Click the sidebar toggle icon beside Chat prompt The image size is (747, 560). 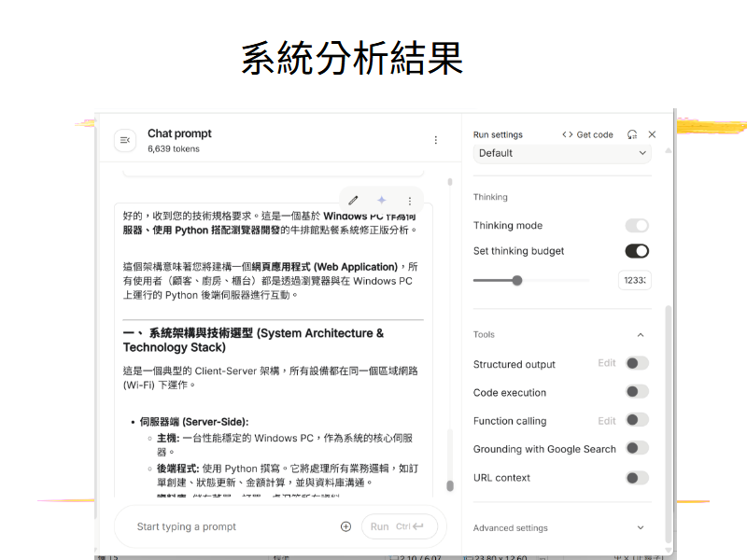tap(125, 140)
